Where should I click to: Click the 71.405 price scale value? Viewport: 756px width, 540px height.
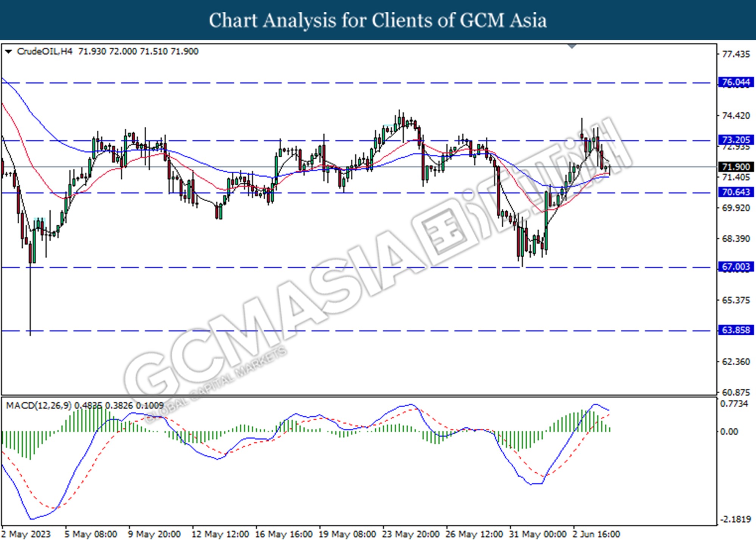point(736,177)
